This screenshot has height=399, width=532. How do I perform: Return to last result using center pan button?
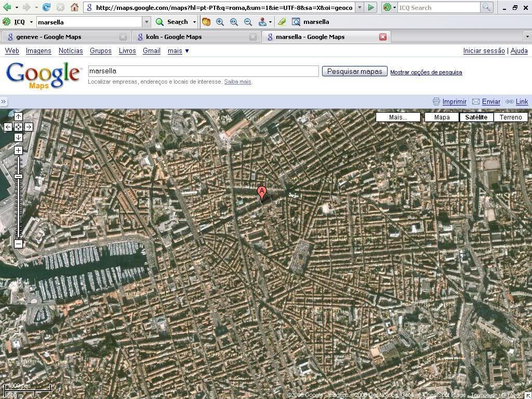(18, 127)
